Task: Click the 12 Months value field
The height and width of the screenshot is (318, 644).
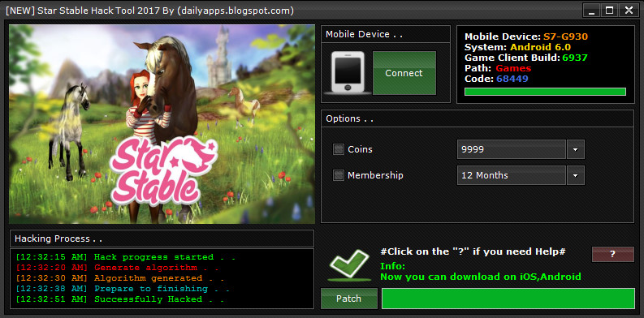Action: tap(512, 175)
